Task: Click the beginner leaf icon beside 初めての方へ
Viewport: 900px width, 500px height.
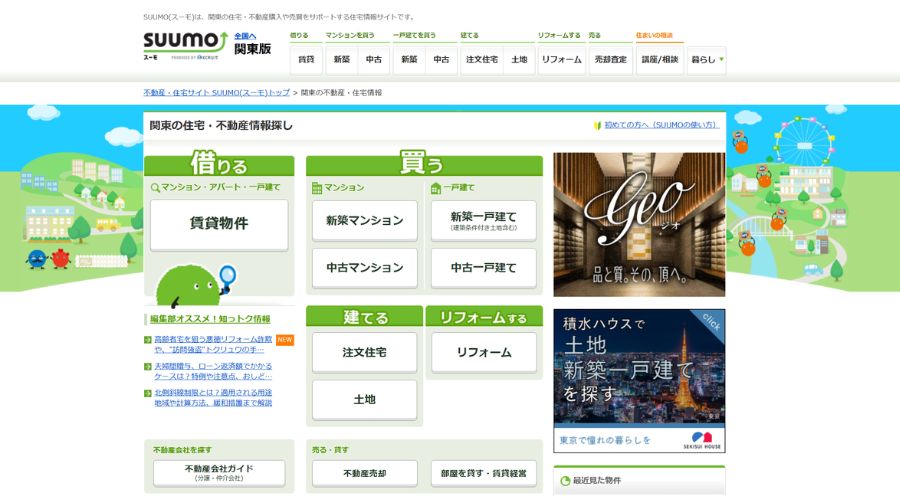Action: (597, 125)
